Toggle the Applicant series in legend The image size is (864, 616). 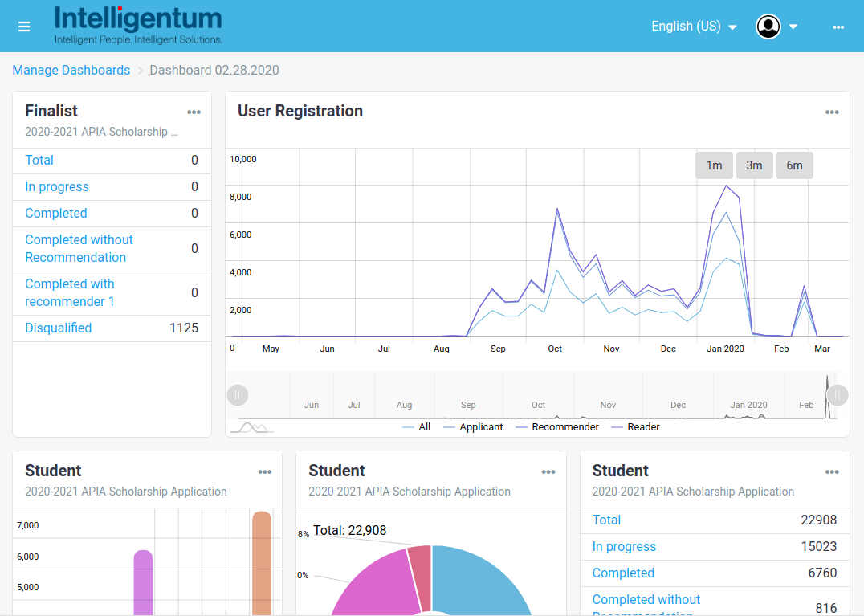point(473,427)
